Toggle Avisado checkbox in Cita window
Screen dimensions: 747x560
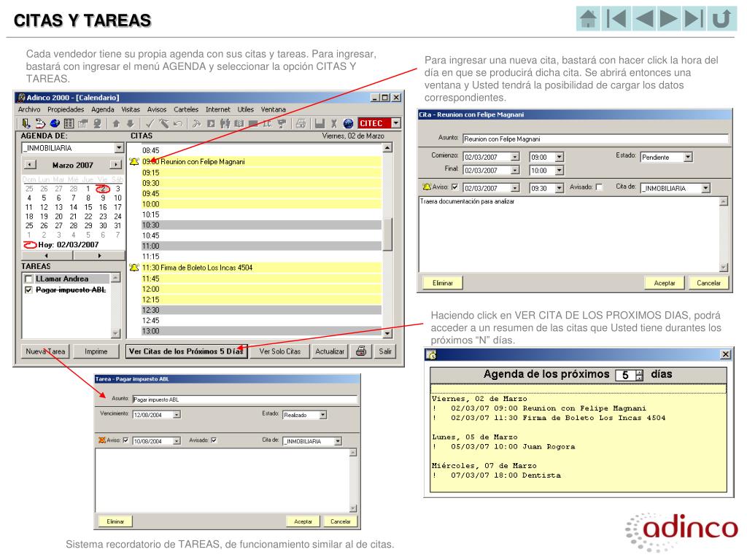coord(599,187)
